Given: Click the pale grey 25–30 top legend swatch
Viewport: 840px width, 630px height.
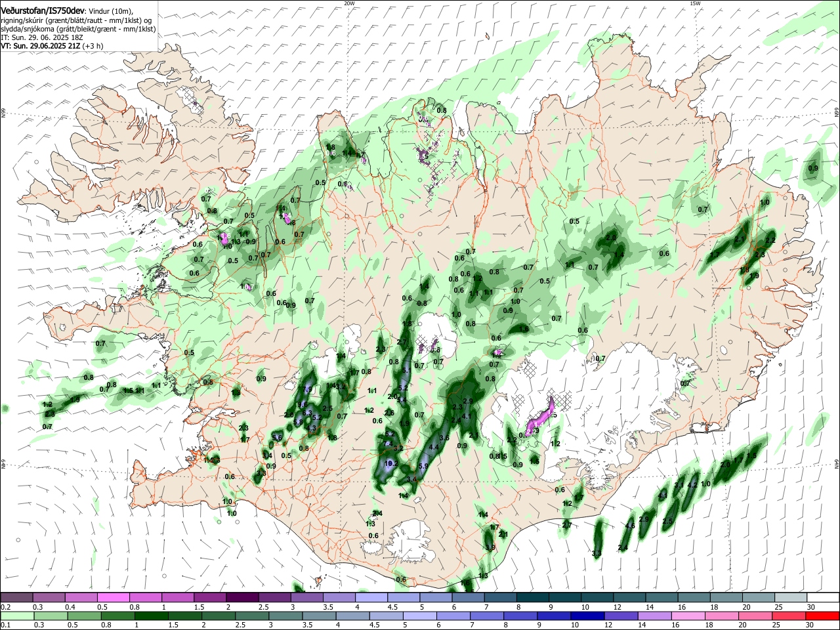Looking at the screenshot, I should [791, 598].
